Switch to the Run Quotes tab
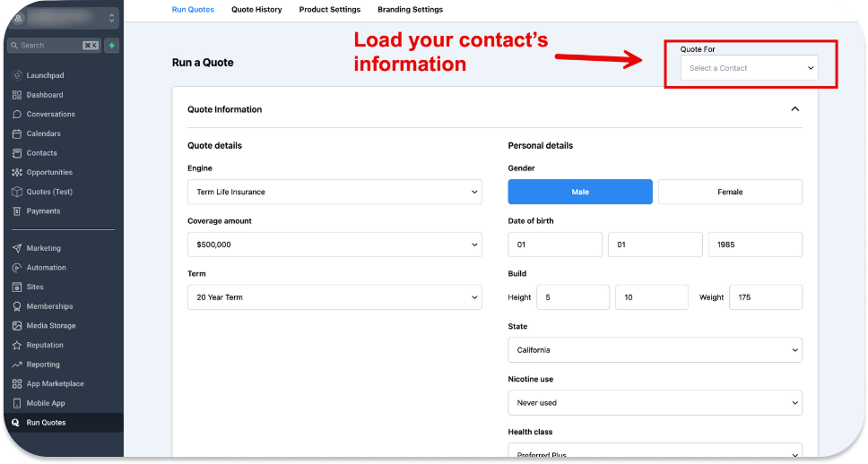This screenshot has height=464, width=868. (193, 9)
